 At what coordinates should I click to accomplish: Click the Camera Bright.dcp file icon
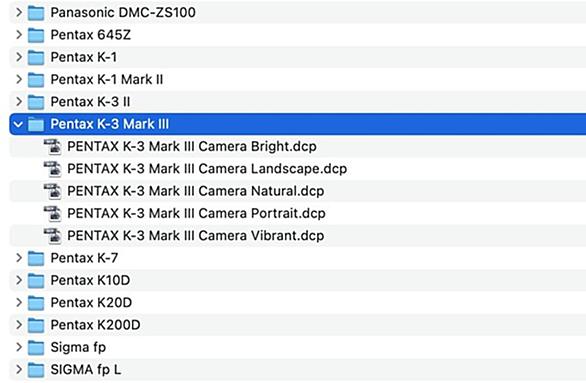click(53, 146)
